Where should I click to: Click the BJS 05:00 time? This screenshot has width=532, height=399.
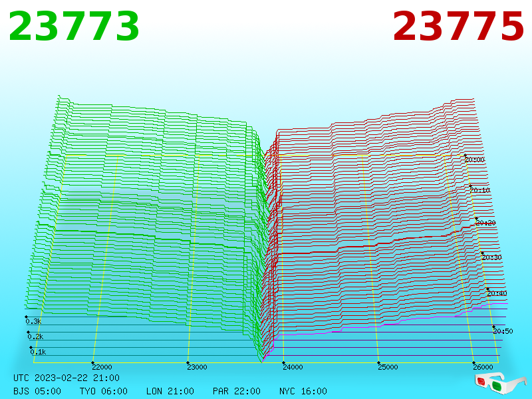coord(37,391)
